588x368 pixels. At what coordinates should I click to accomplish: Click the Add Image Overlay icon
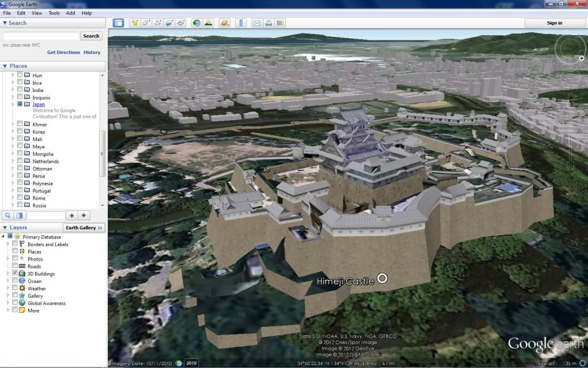169,23
